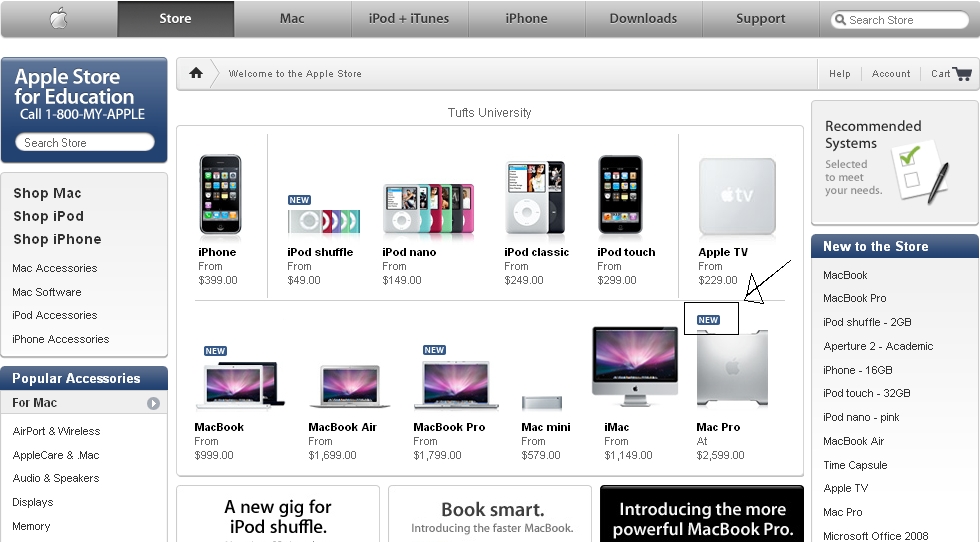Select the iPod classic product image
Viewport: 980px width, 542px height.
pos(535,197)
